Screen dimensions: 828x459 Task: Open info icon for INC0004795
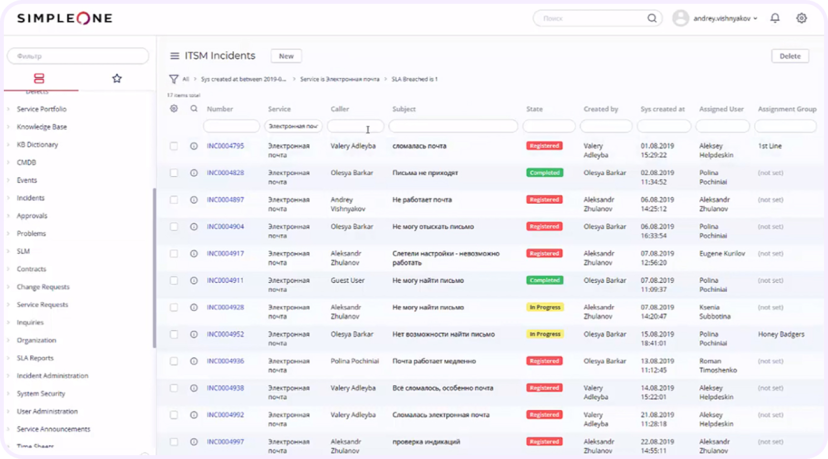pos(194,146)
